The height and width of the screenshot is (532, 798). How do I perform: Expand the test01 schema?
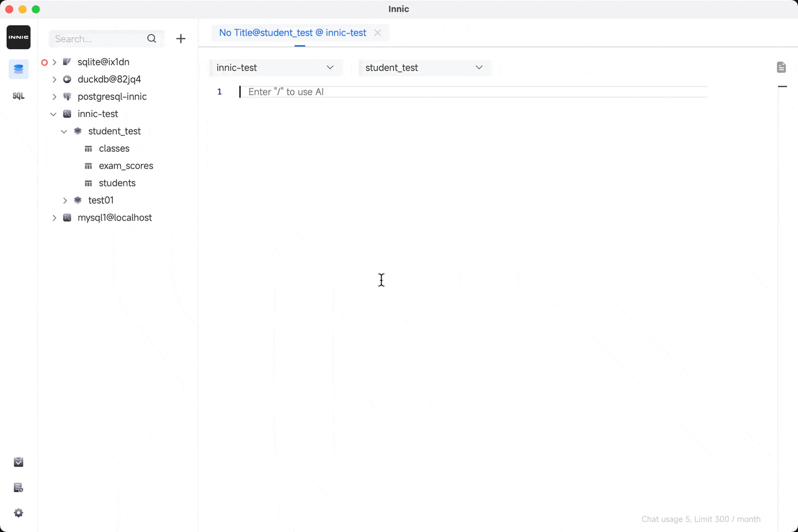tap(65, 200)
